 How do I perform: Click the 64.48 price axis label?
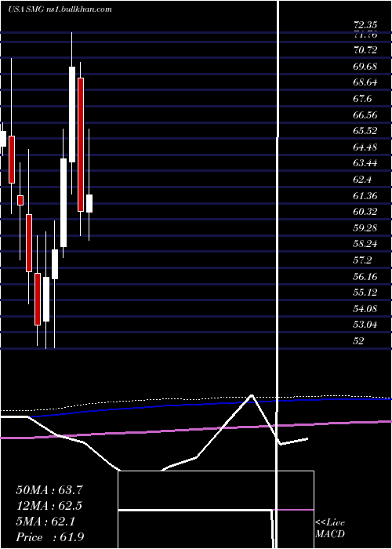click(365, 147)
